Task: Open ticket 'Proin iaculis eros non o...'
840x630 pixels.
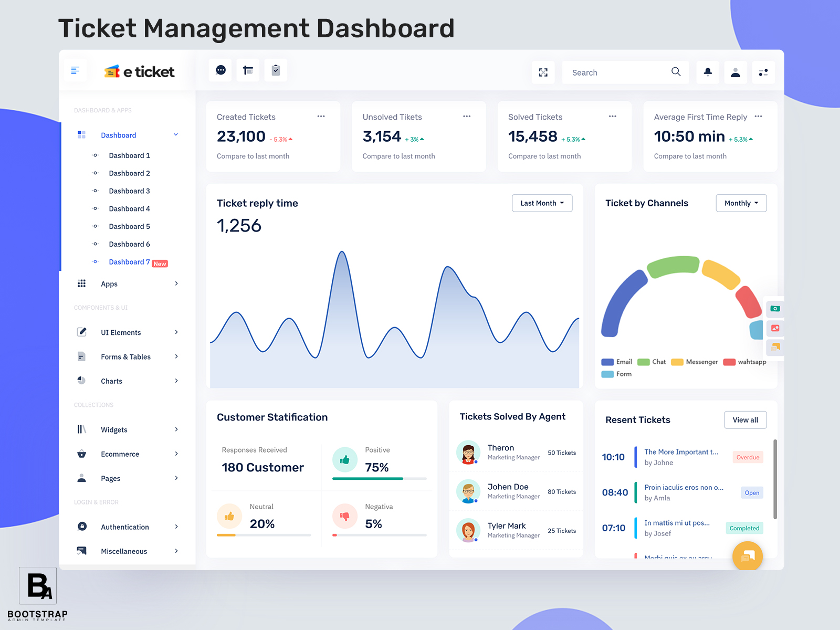Action: 684,487
